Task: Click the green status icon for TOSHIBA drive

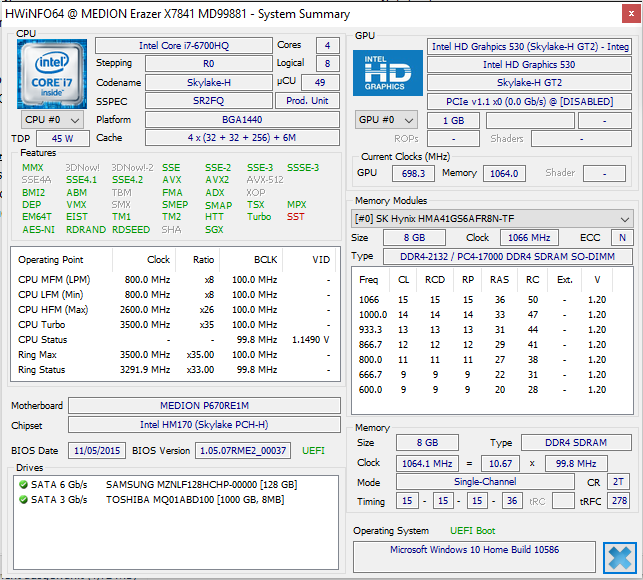Action: point(23,500)
